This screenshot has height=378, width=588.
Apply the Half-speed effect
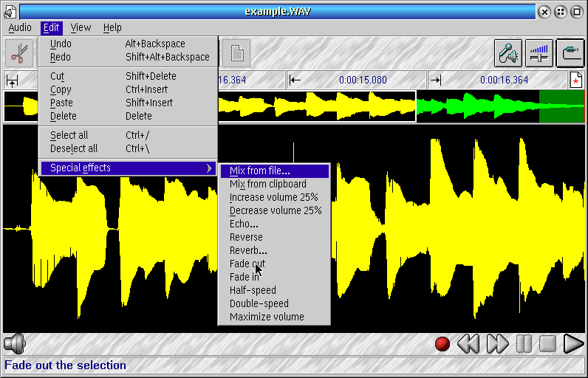point(275,291)
